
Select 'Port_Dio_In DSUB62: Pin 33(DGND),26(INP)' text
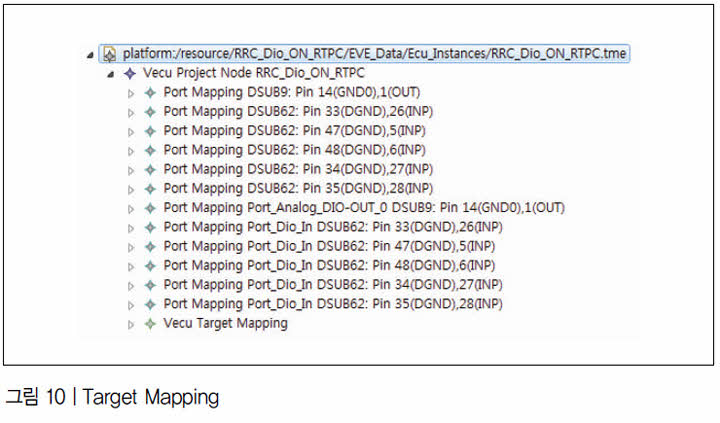coord(375,227)
